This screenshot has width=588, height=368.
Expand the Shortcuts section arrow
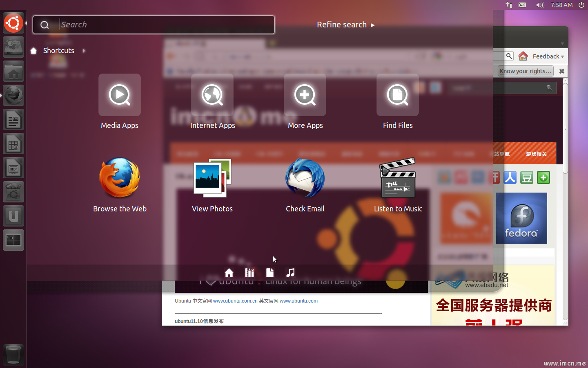point(84,51)
